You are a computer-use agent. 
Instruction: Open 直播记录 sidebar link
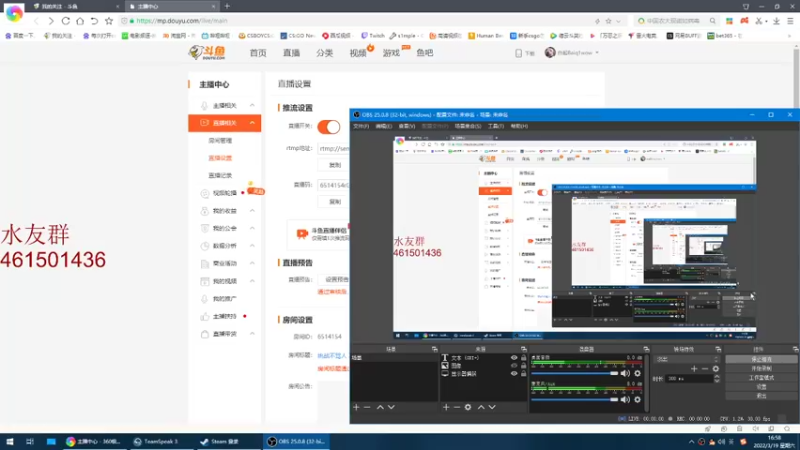220,175
